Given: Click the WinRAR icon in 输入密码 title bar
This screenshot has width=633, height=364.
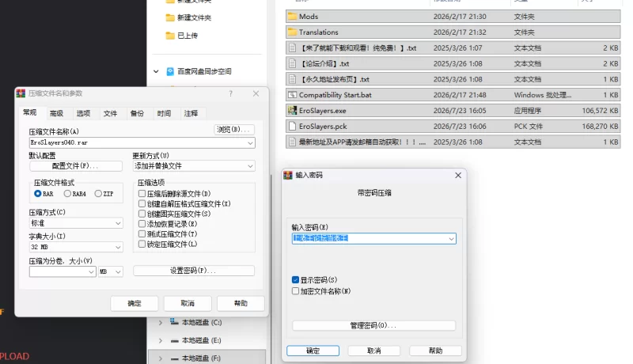Looking at the screenshot, I should (288, 175).
